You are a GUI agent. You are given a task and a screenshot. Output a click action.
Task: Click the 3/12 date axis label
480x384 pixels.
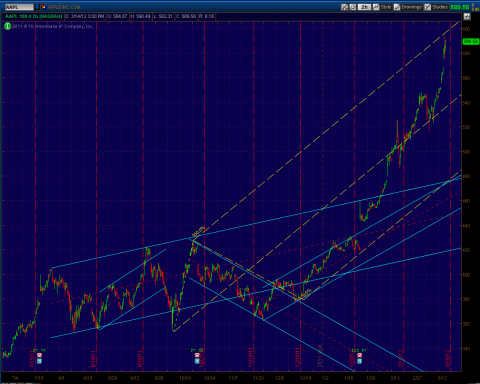[x=442, y=378]
